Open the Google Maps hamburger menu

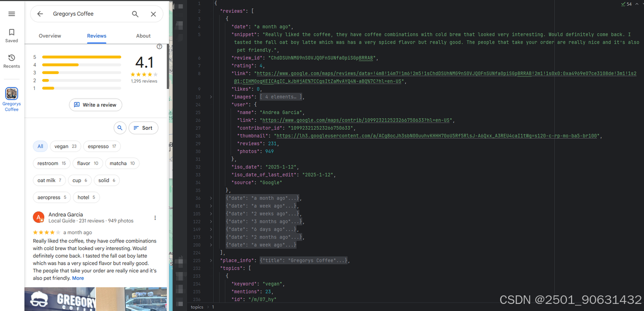[x=12, y=14]
